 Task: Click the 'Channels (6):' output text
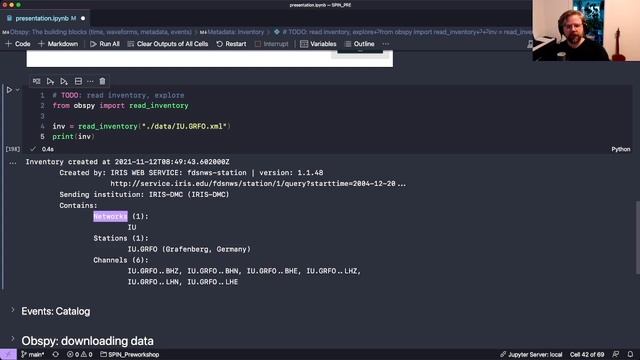coord(121,260)
